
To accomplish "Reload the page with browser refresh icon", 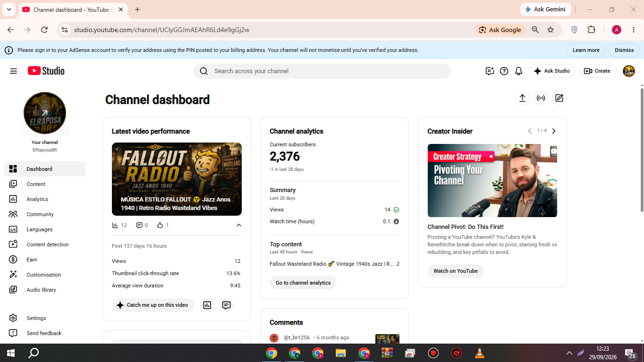I will 44,30.
